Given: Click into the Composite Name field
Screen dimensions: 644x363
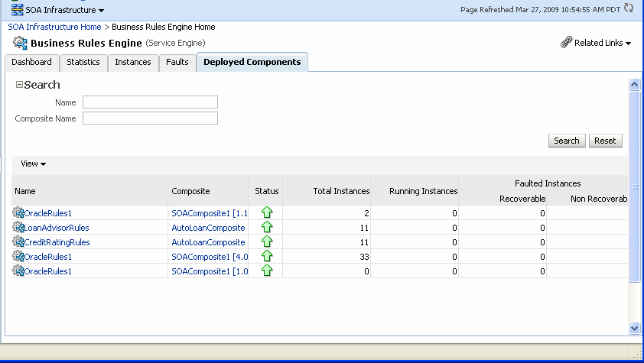Looking at the screenshot, I should click(x=150, y=118).
